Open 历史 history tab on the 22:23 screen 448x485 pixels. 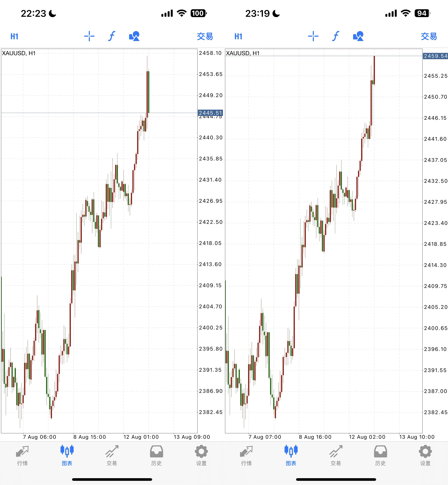tap(156, 455)
